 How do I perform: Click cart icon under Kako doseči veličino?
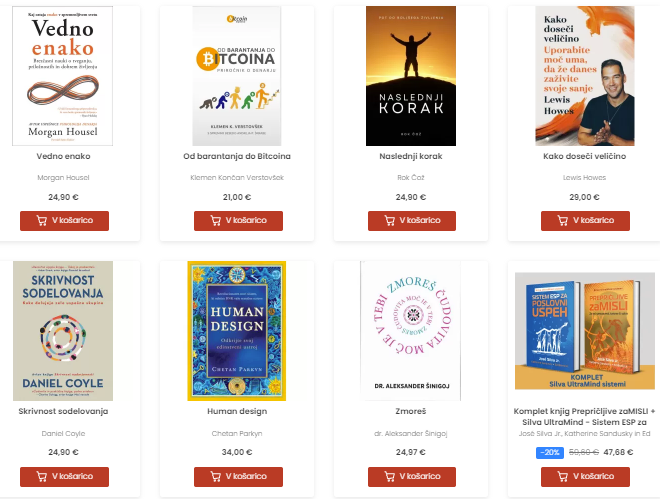tap(563, 220)
